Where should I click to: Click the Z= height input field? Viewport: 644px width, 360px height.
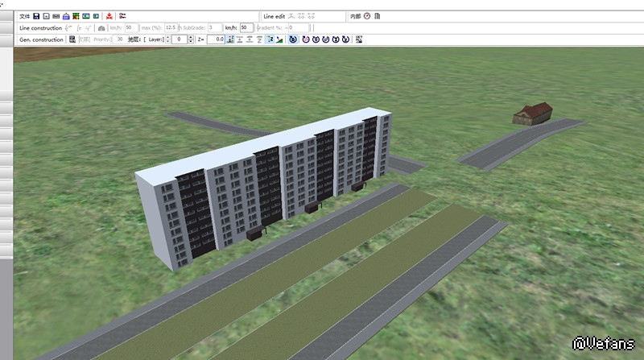click(215, 39)
